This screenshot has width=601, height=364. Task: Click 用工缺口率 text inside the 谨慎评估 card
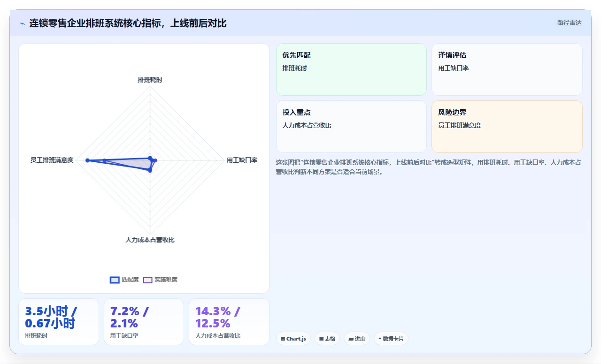pyautogui.click(x=454, y=68)
